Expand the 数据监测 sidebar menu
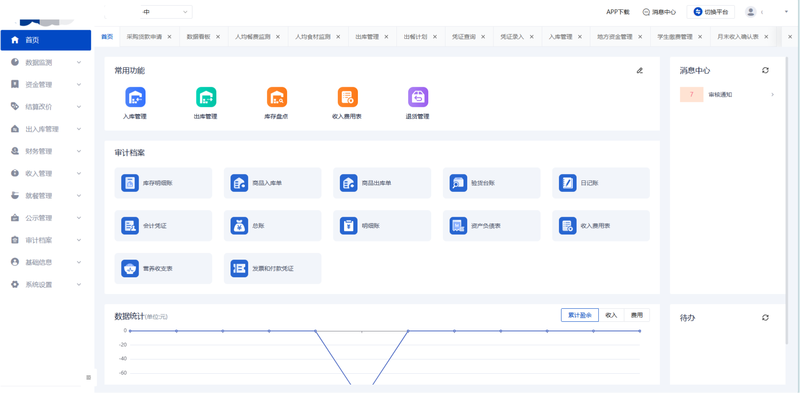Viewport: 800px width, 393px height. click(46, 62)
